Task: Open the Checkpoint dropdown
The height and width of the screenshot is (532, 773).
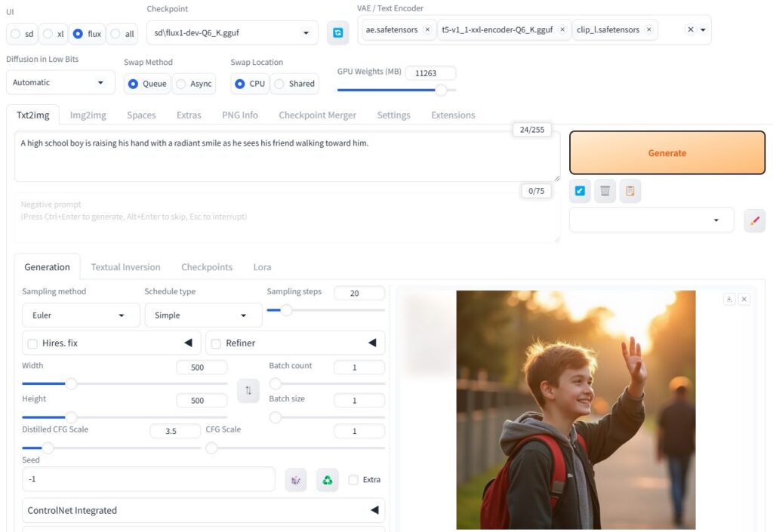Action: (232, 33)
